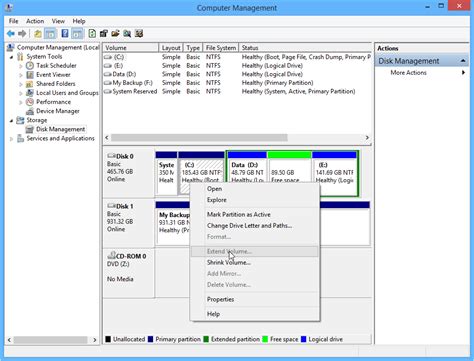Click the Disk 1 drive icon

[111, 206]
